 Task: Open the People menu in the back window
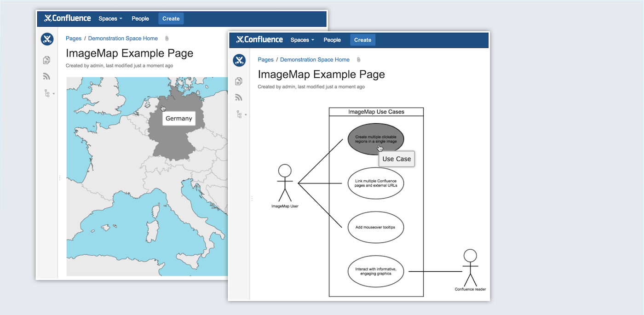(x=140, y=19)
